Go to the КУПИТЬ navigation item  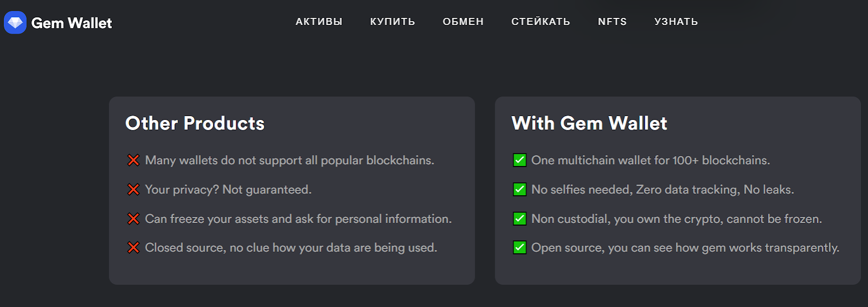(393, 22)
